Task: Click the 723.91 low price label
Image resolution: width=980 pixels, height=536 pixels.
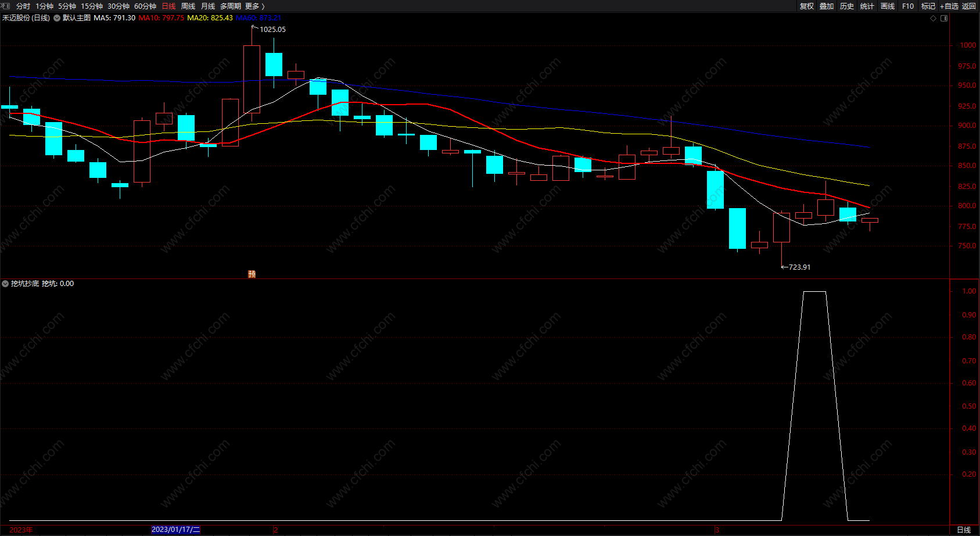Action: [x=799, y=267]
